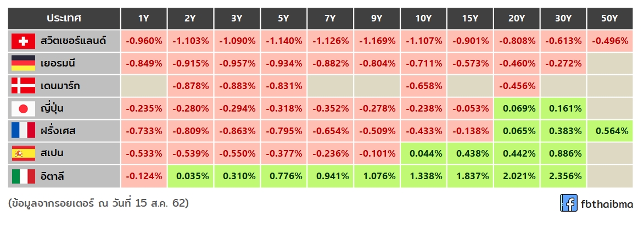Click the Denmark flag icon
Image resolution: width=644 pixels, height=227 pixels.
pyautogui.click(x=24, y=86)
